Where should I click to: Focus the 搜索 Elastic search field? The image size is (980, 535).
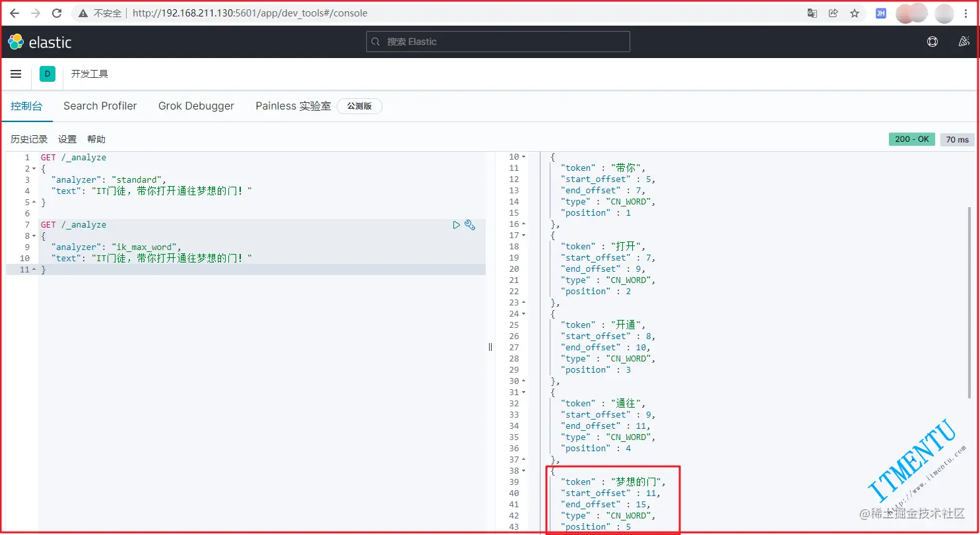coord(498,42)
